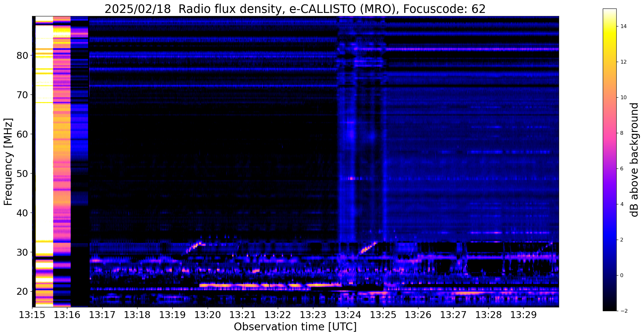Click the 13:16 time tick label
This screenshot has height=336, width=644.
click(67, 315)
